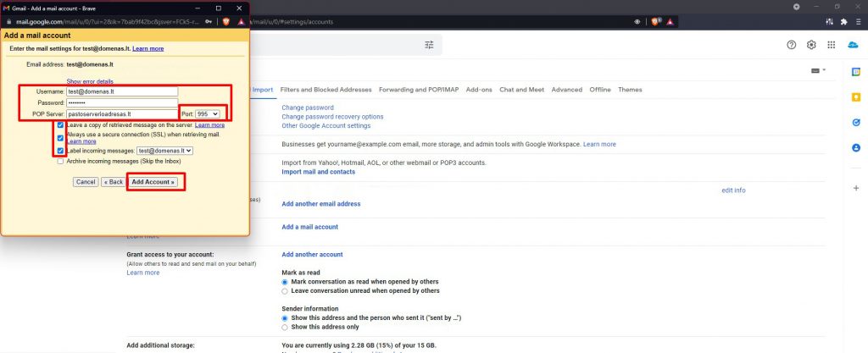Click the Cancel button in popup
The image size is (868, 353).
[86, 182]
